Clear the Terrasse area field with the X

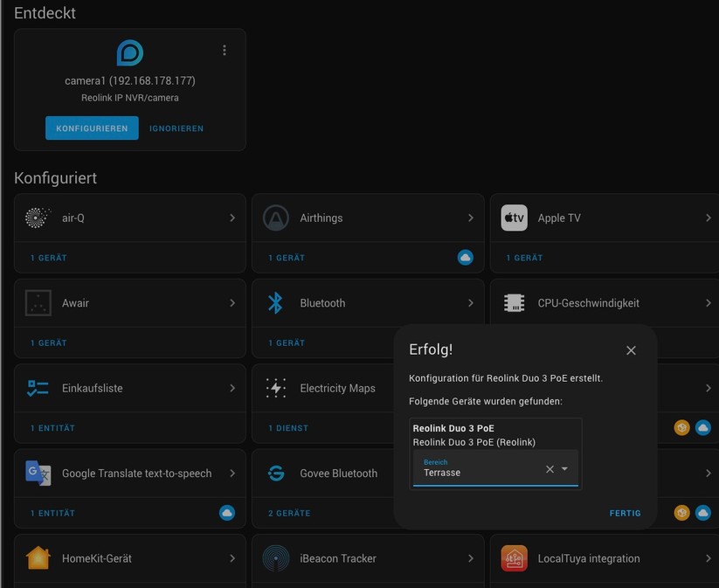[x=550, y=469]
